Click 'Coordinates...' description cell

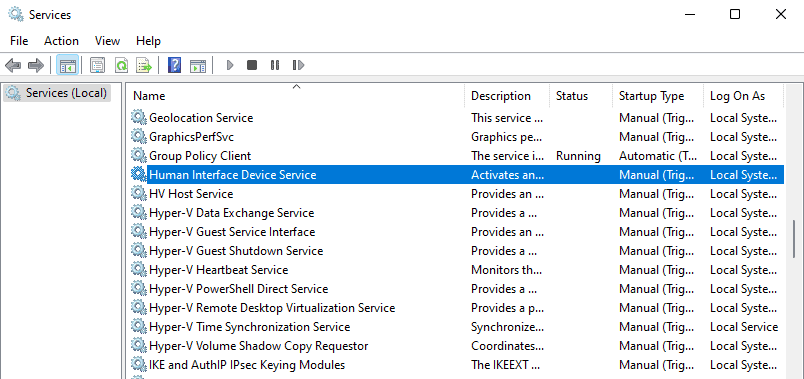507,346
